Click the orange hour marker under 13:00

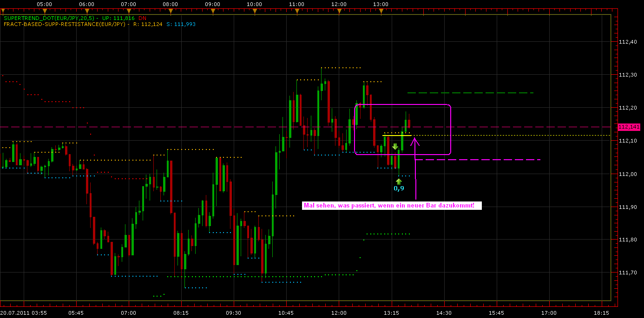click(381, 11)
